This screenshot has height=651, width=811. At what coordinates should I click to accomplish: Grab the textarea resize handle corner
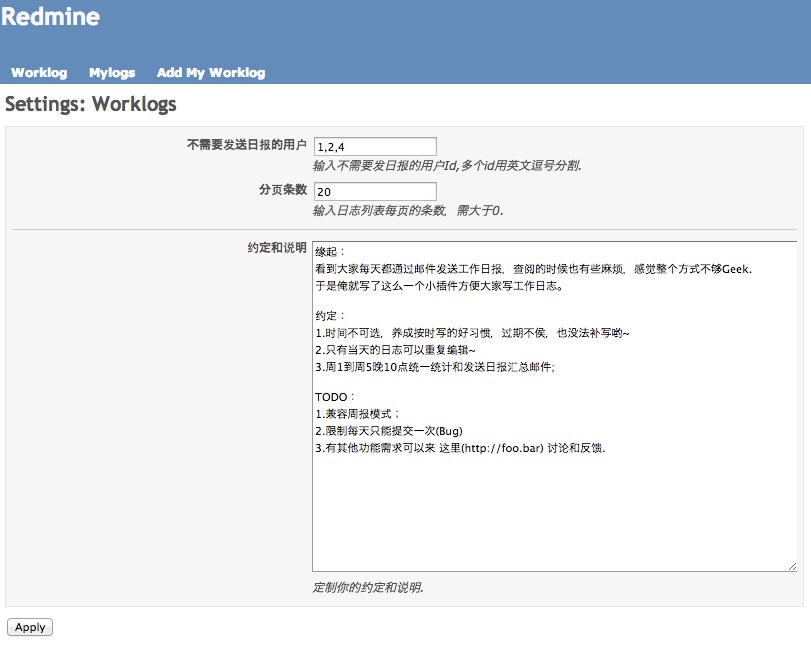click(792, 566)
